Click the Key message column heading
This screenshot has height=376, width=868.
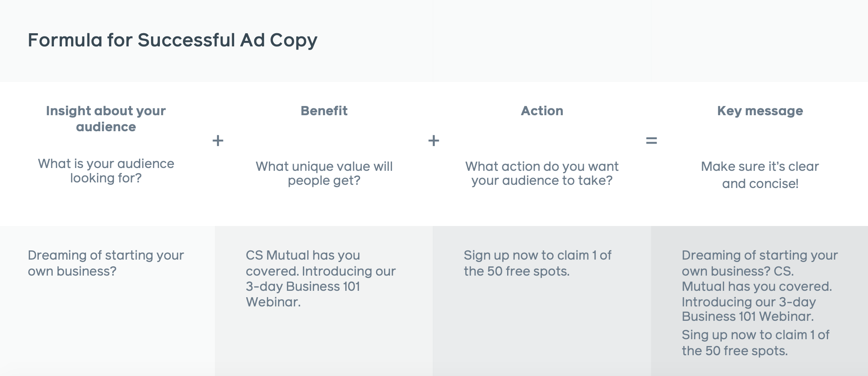[x=760, y=111]
